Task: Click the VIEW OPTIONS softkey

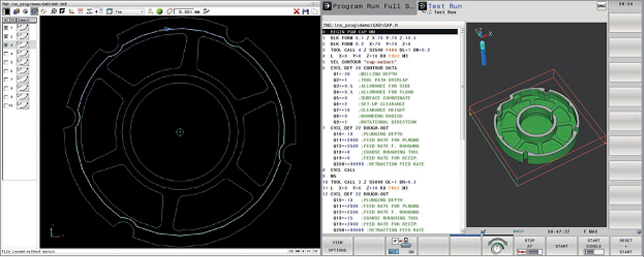Action: click(x=337, y=245)
